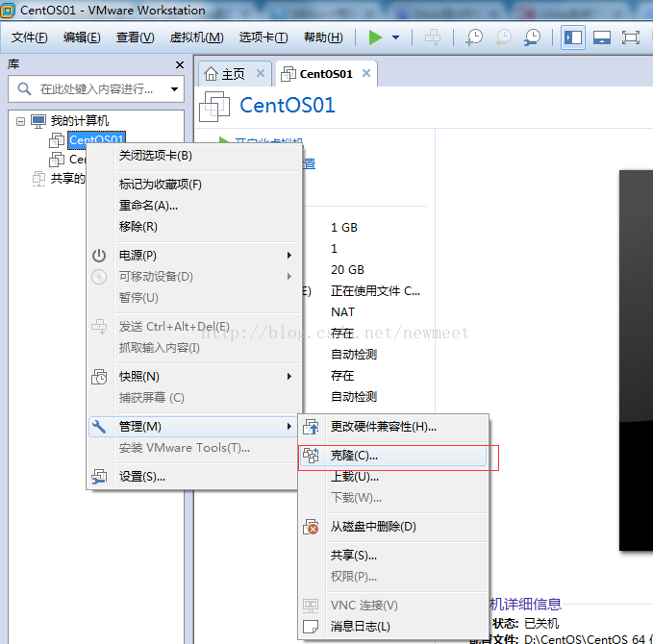Choose 消息日志(L) in the submenu

[393, 627]
